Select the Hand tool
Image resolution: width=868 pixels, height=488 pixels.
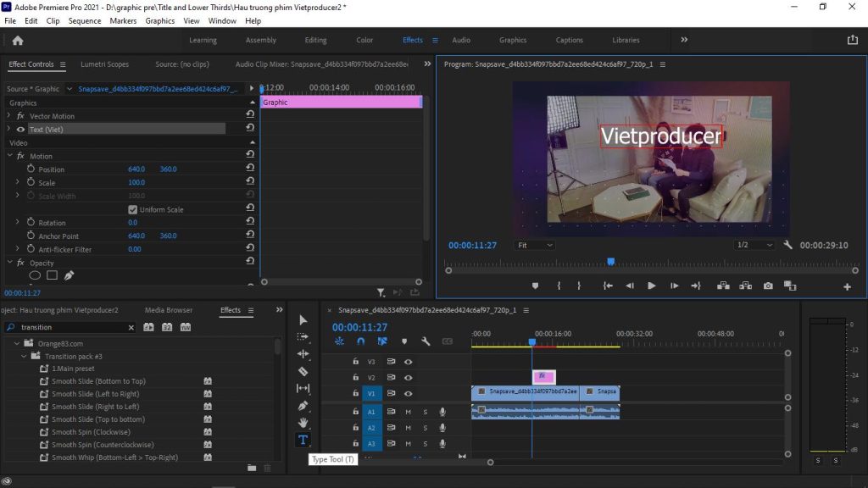(x=303, y=423)
